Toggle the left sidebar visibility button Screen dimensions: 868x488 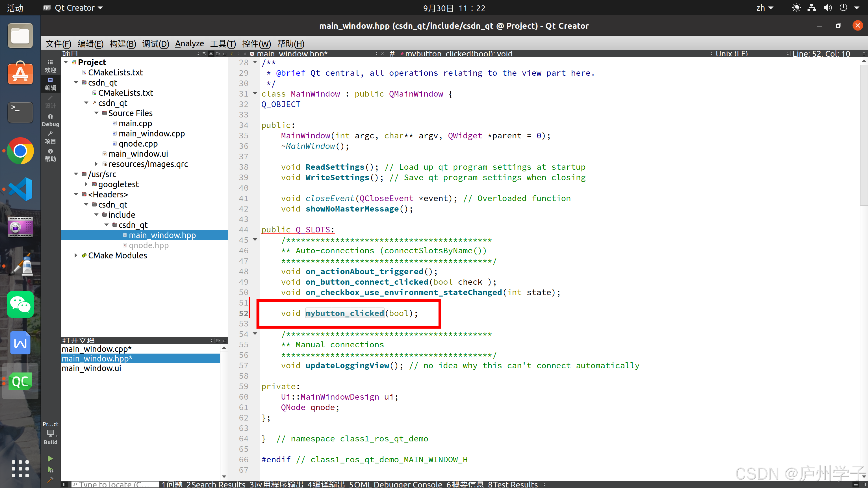(x=65, y=484)
